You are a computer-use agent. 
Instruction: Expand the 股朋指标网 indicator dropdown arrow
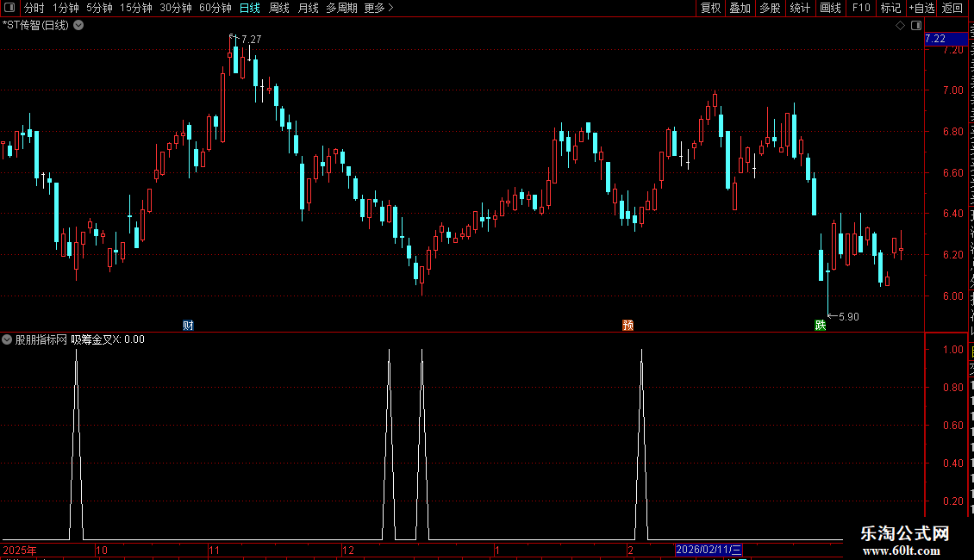coord(7,339)
